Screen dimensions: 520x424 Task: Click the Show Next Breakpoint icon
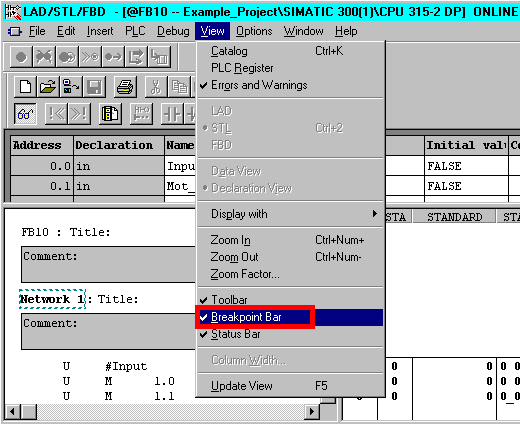[90, 57]
